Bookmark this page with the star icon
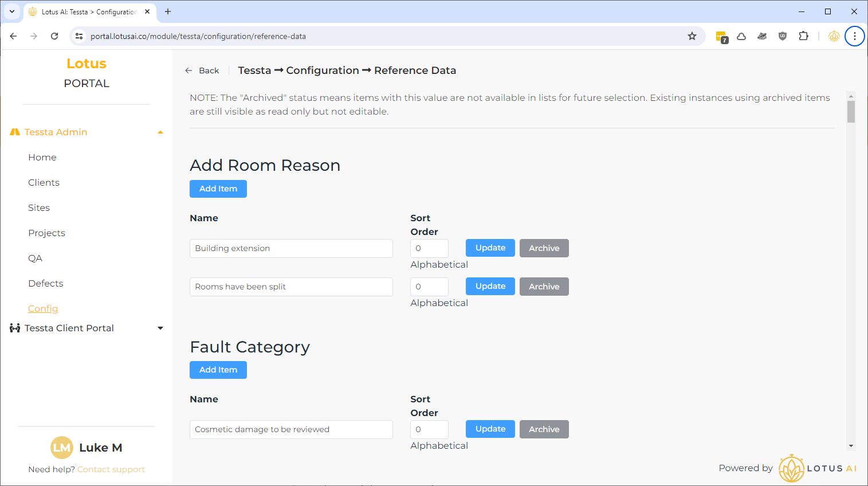The height and width of the screenshot is (486, 868). (692, 36)
